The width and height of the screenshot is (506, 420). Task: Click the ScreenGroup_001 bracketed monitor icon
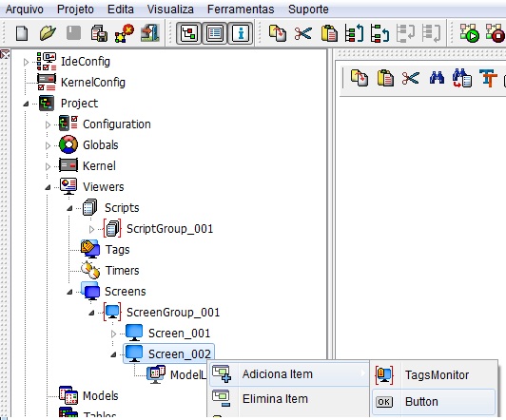(112, 312)
